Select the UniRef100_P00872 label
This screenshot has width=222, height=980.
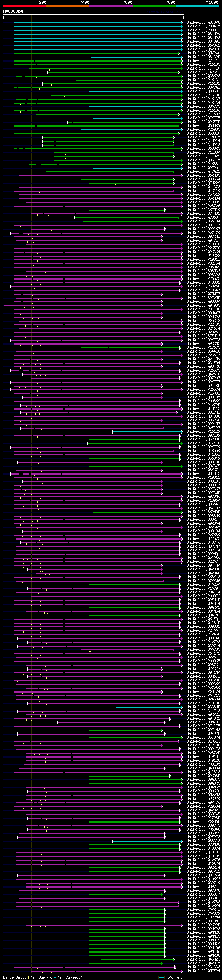[203, 596]
